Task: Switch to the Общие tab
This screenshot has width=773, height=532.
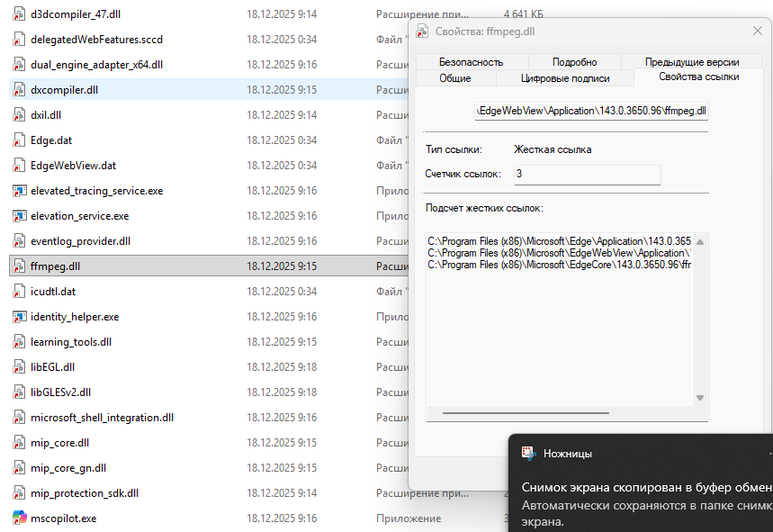Action: click(x=455, y=78)
